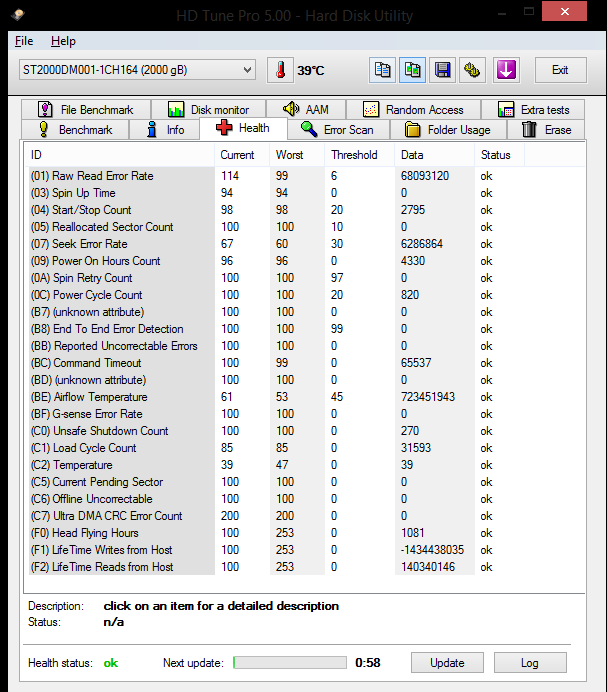Click the -1434438035 data value
Screen dimensions: 607x692
click(432, 550)
